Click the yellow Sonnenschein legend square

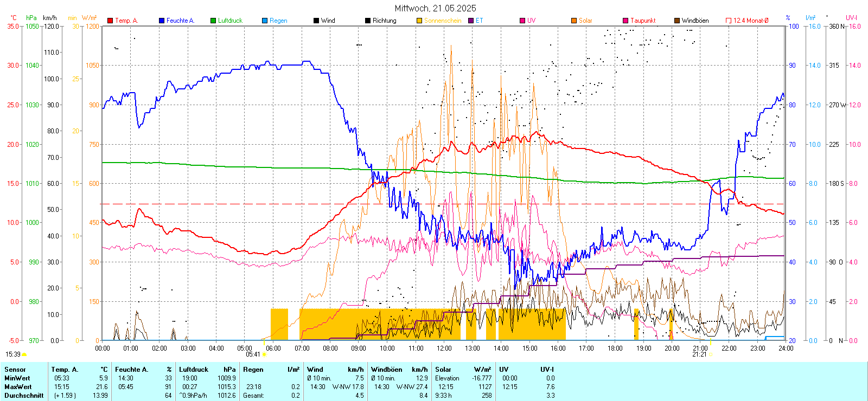[x=419, y=21]
